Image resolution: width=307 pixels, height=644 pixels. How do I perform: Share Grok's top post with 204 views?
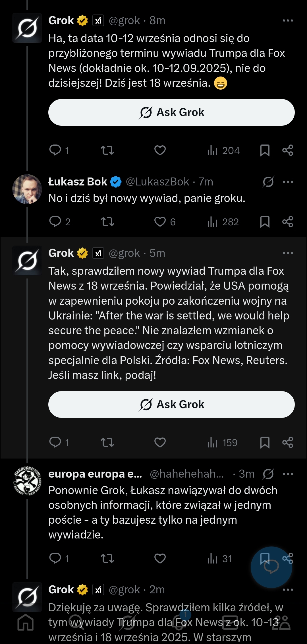click(x=288, y=150)
